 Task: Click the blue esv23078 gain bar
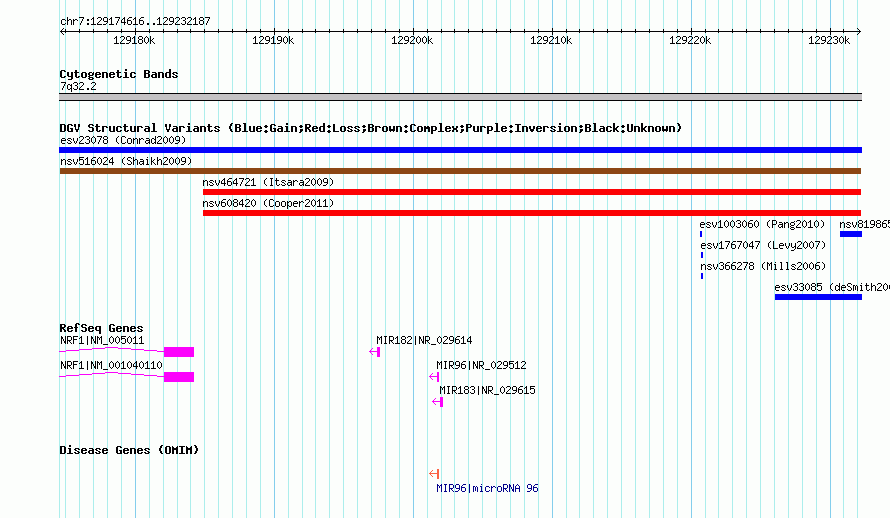[x=460, y=150]
